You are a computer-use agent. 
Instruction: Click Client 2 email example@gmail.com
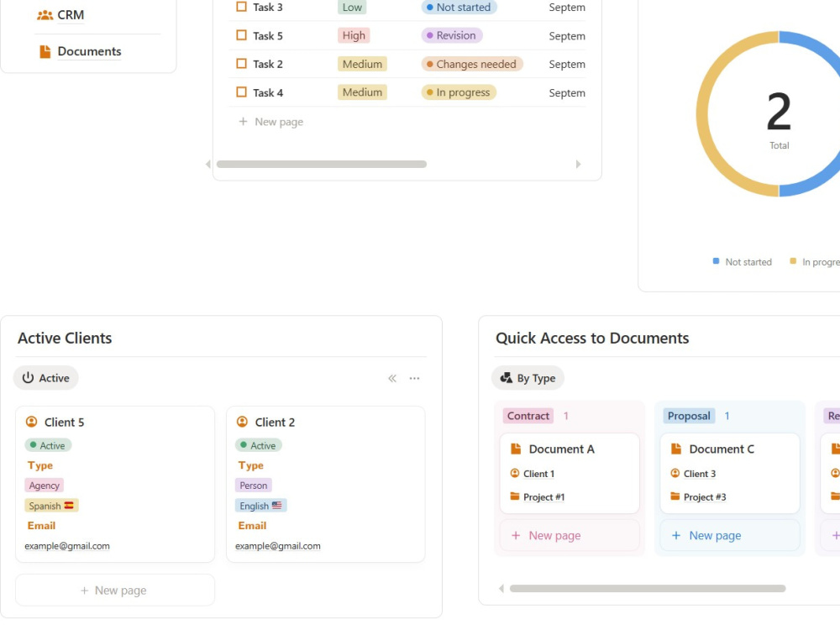(277, 546)
